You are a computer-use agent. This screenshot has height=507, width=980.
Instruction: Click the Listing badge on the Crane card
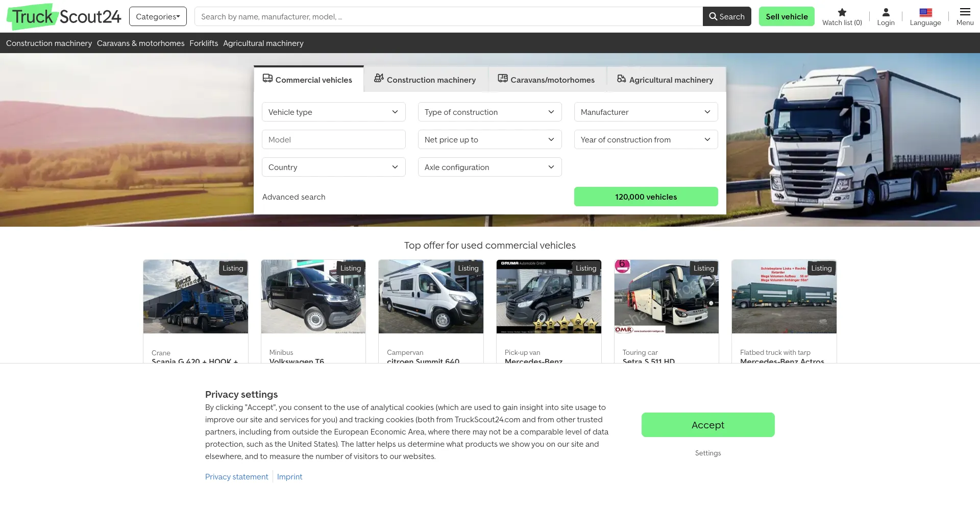click(x=233, y=268)
